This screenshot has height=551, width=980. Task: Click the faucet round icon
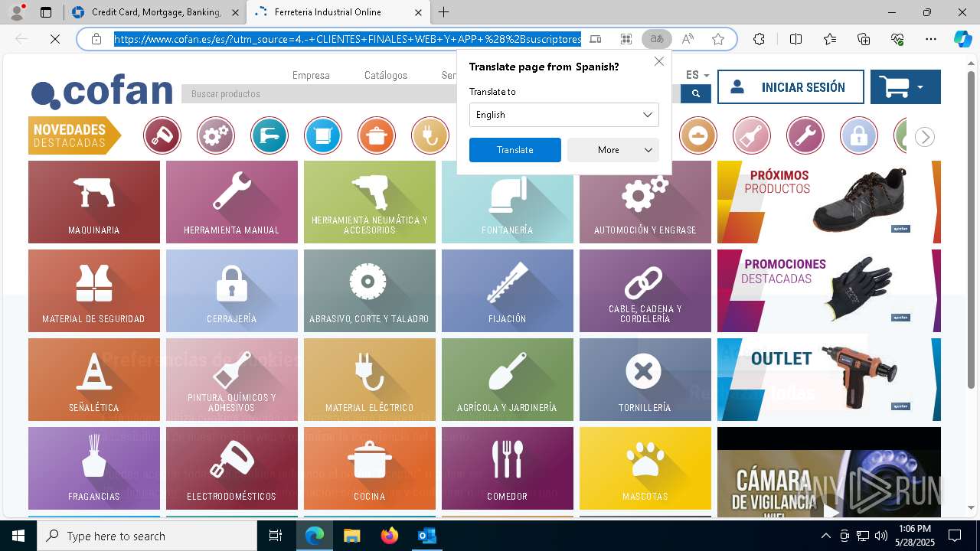click(x=269, y=136)
